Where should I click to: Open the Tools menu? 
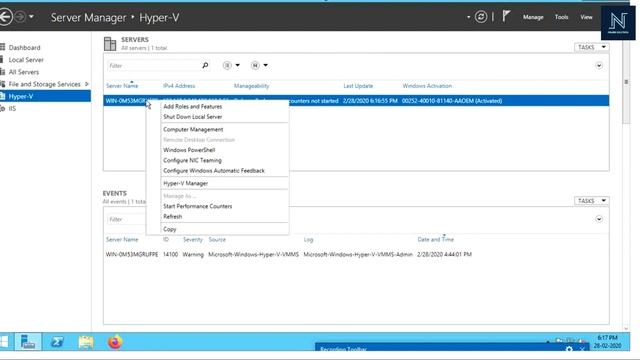(561, 17)
